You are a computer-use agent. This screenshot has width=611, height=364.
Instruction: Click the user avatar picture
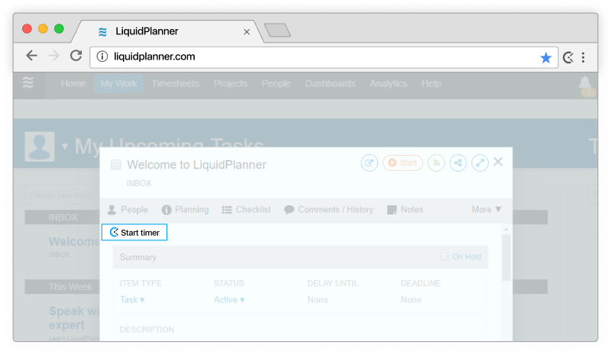coord(40,147)
